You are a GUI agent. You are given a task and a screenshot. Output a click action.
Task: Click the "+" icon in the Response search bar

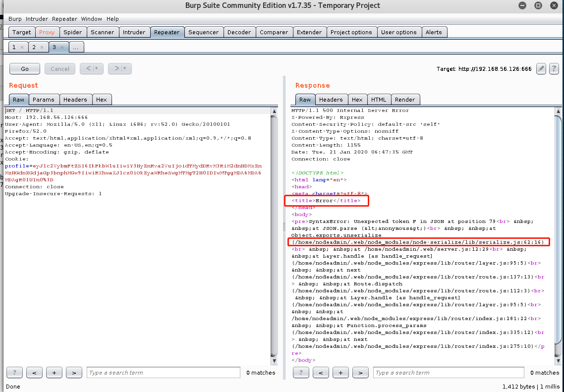click(x=340, y=372)
